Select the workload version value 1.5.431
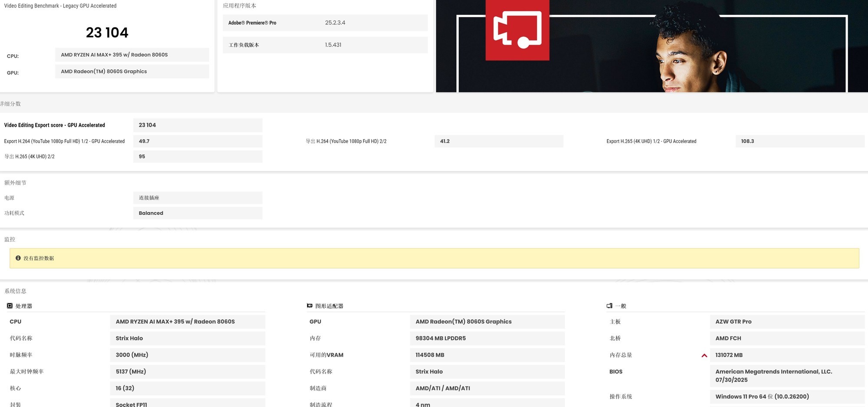 333,45
